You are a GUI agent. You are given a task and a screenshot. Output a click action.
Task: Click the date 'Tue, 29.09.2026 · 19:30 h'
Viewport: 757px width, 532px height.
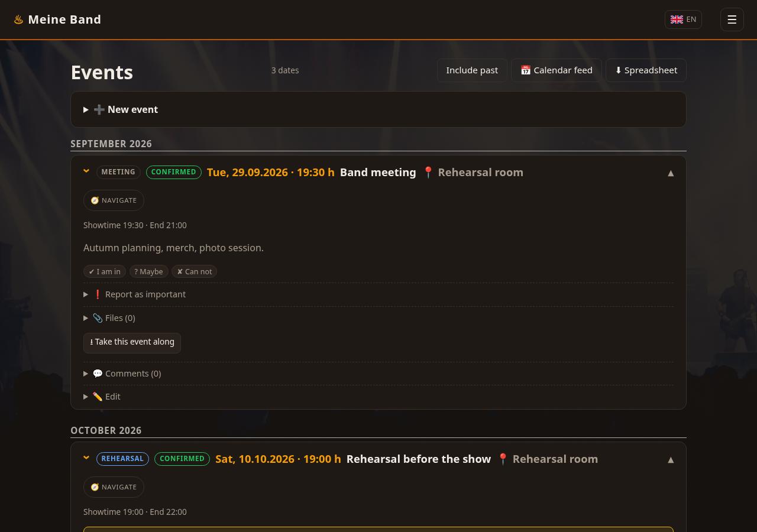271,173
